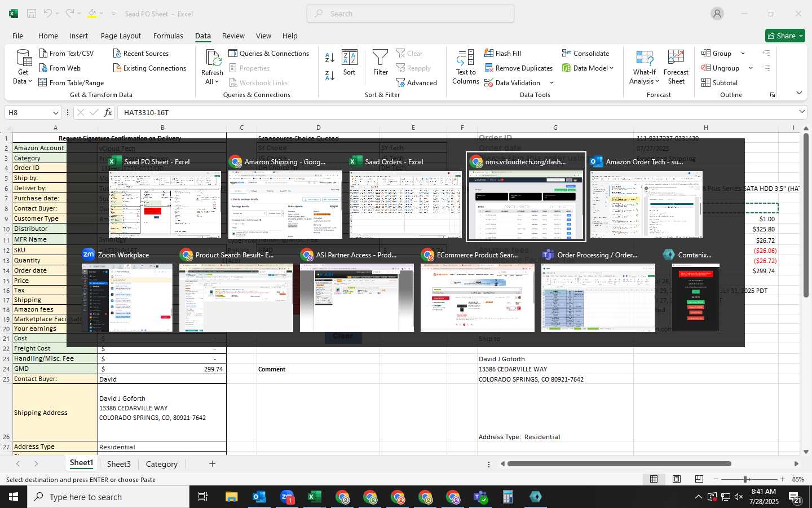This screenshot has width=812, height=508.
Task: Click zoom out minus button
Action: pos(716,479)
